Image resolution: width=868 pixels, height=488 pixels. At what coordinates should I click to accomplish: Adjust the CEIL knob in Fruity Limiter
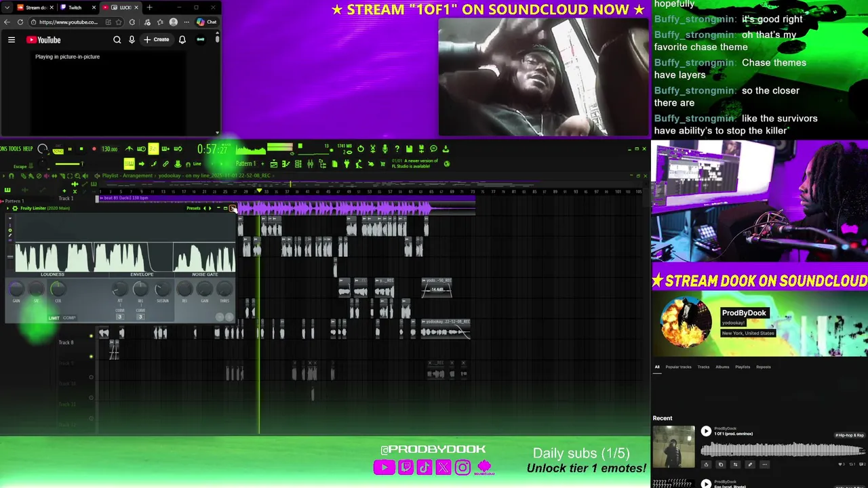[x=58, y=289]
